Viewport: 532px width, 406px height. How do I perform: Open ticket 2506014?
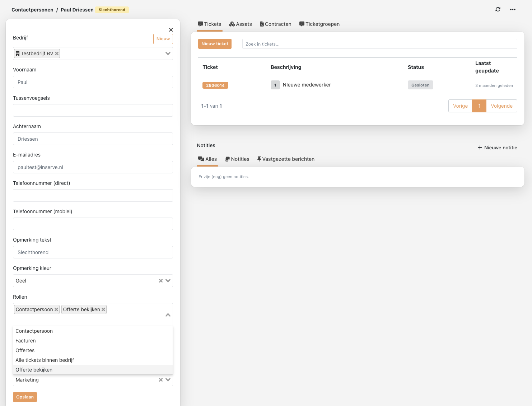click(215, 85)
